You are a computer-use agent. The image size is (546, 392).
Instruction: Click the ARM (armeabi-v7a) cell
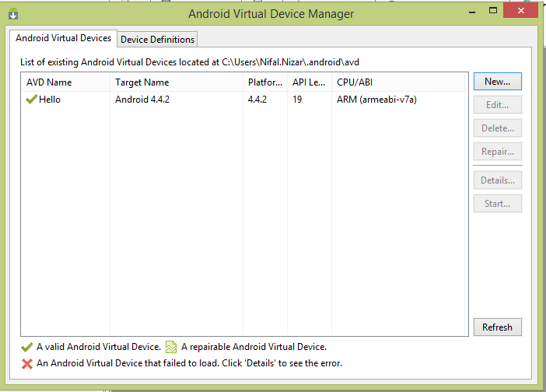point(376,100)
